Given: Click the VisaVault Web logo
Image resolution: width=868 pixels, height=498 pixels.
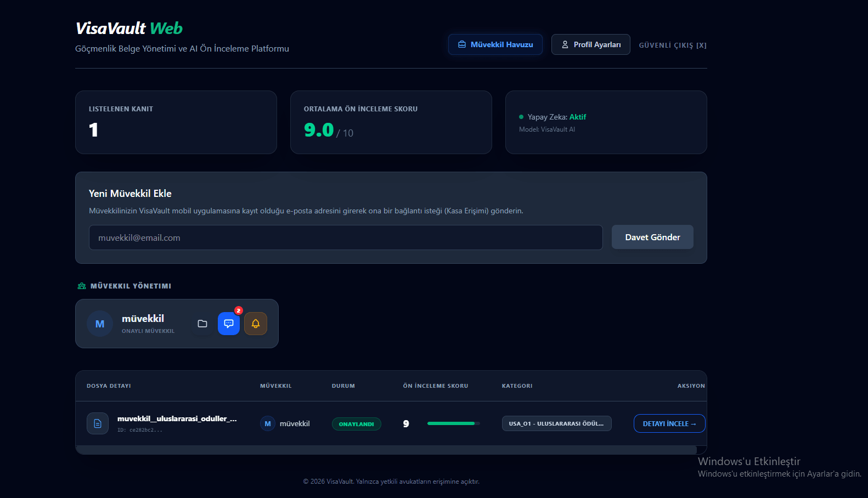Looking at the screenshot, I should pos(129,28).
